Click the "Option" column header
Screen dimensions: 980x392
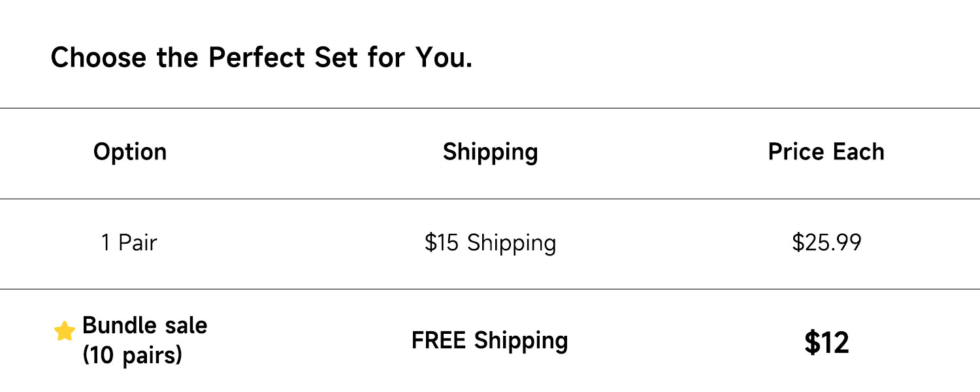click(130, 152)
